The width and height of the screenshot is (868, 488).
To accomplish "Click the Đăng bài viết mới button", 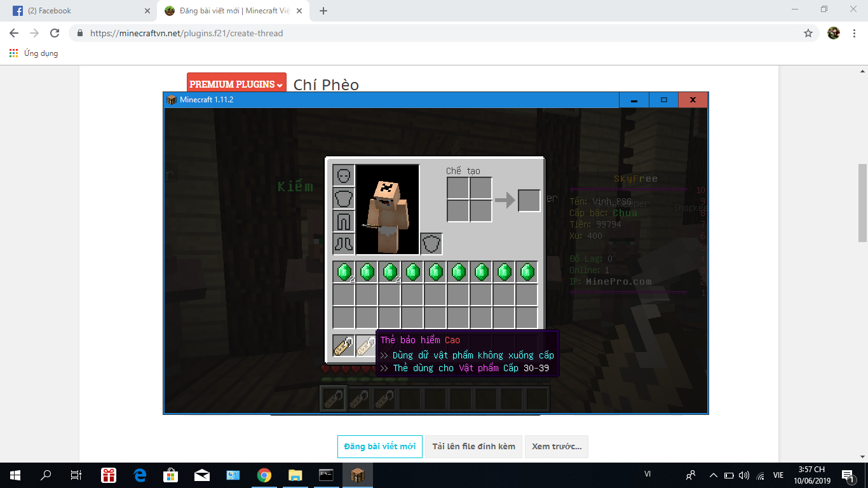I will coord(380,447).
